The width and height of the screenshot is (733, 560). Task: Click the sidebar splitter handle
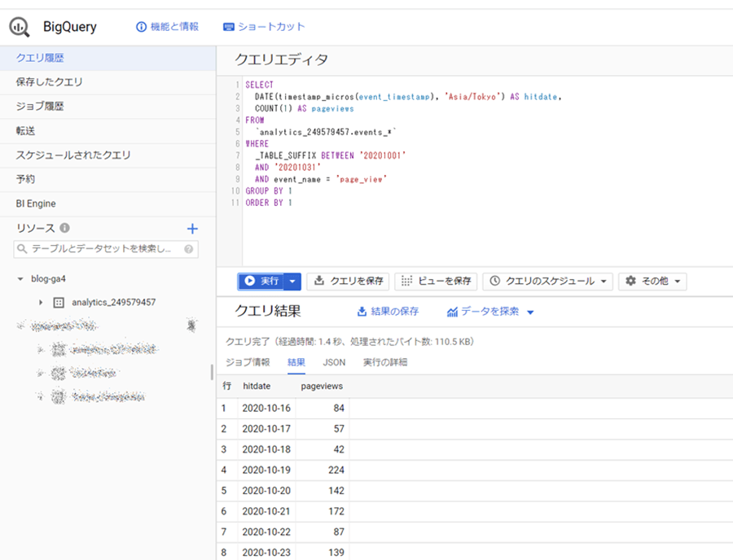click(x=213, y=372)
